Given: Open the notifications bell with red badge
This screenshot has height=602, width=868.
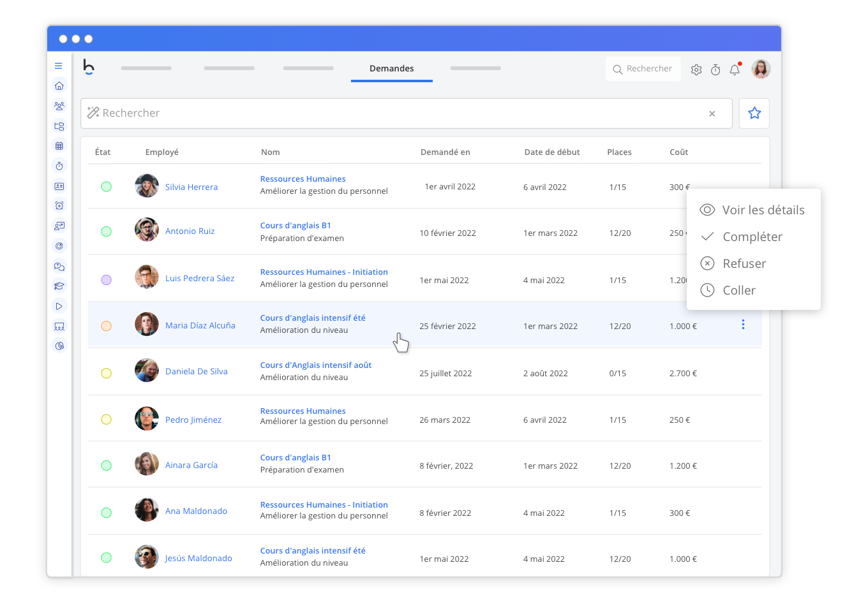Looking at the screenshot, I should (735, 70).
